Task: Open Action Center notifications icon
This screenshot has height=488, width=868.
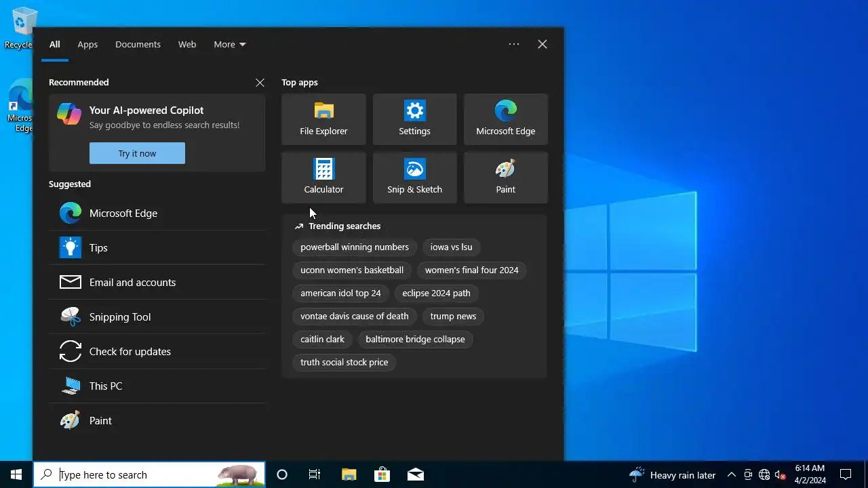Action: 846,474
